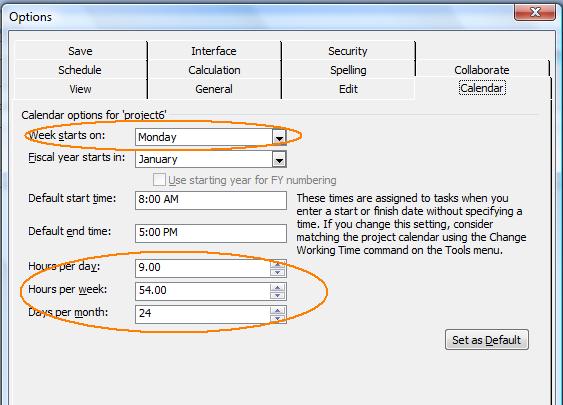
Task: Switch to the Save tab
Action: click(80, 51)
